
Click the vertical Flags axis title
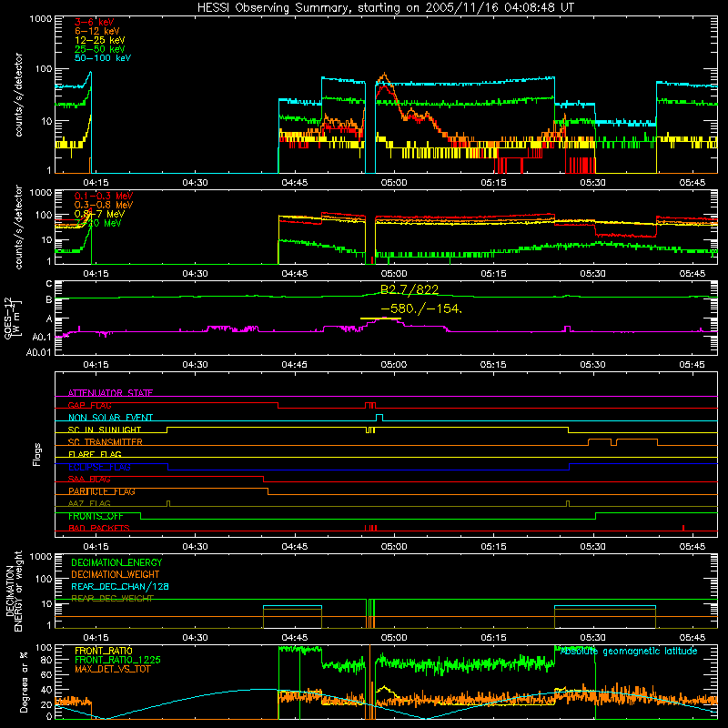click(x=37, y=454)
